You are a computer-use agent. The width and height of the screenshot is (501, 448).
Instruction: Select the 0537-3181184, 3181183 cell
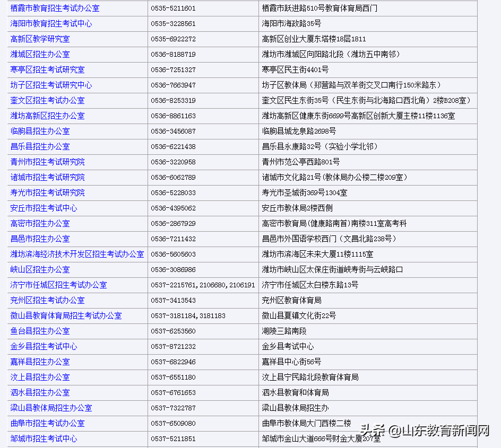click(203, 315)
